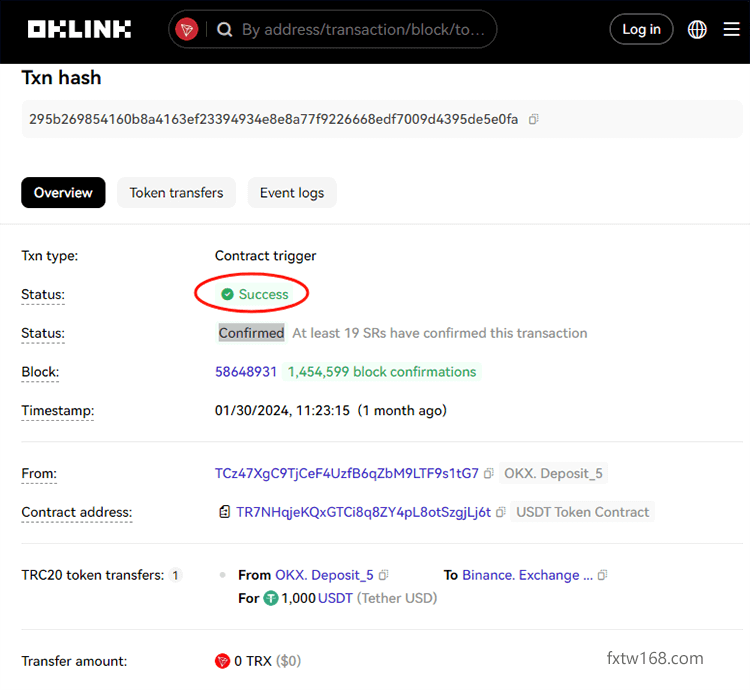This screenshot has height=690, width=750.
Task: Switch to the Event logs tab
Action: [292, 193]
